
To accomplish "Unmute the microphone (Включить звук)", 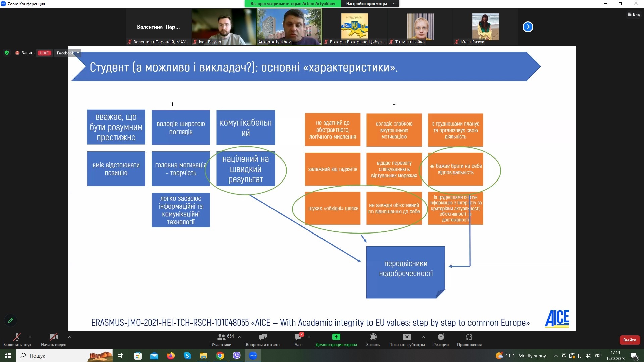I will tap(17, 337).
